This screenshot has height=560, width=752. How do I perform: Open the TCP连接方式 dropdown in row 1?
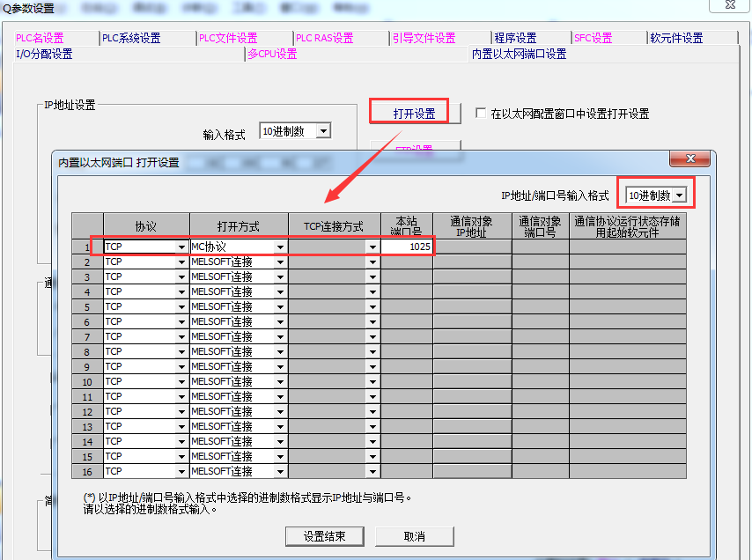[x=372, y=247]
